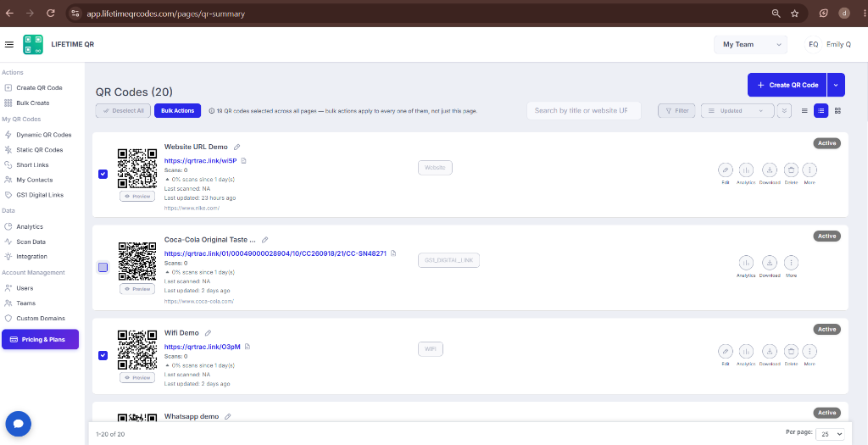This screenshot has width=868, height=445.
Task: Open Custom Domains
Action: pos(41,318)
